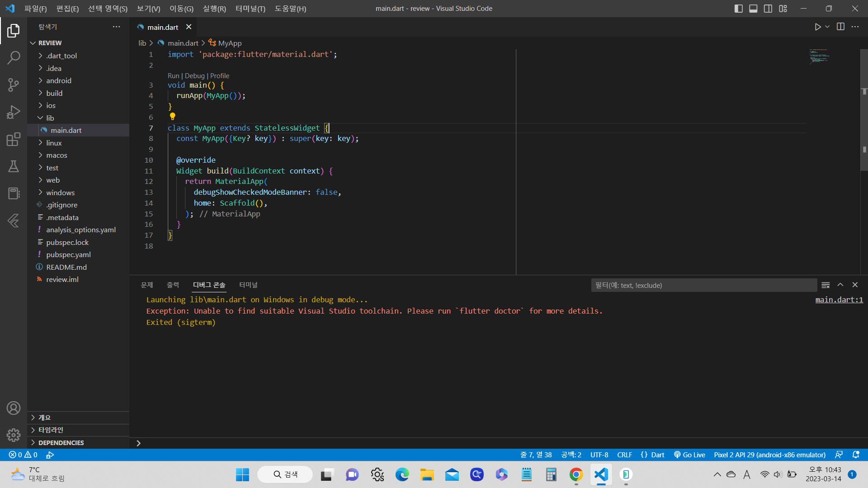Change the CRLF end of line sequence
Image resolution: width=868 pixels, height=488 pixels.
point(624,455)
